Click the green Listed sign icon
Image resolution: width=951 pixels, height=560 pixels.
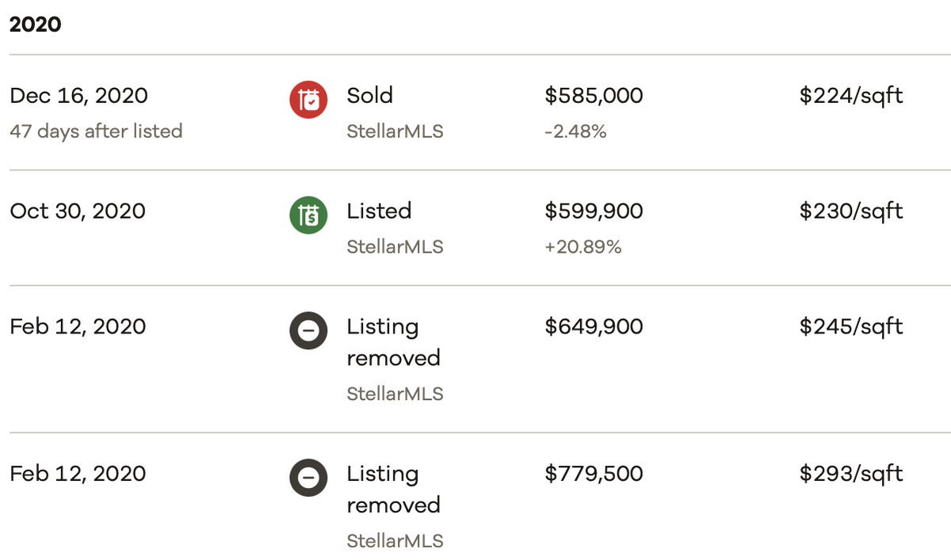tap(308, 215)
